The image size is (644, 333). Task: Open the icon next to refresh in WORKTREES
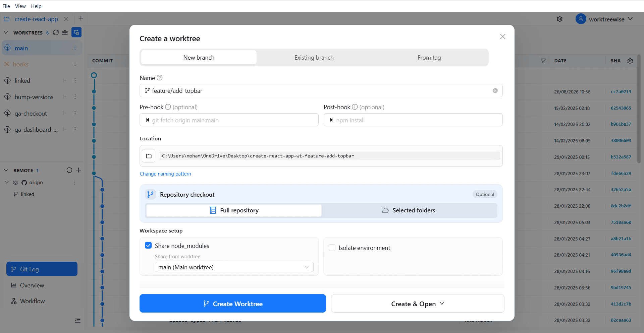(x=65, y=32)
